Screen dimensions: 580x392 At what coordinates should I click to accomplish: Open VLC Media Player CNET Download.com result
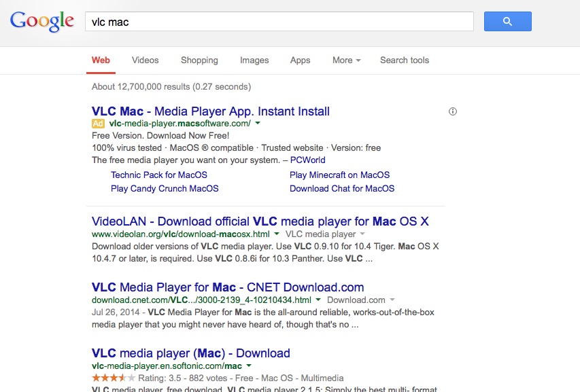[228, 287]
